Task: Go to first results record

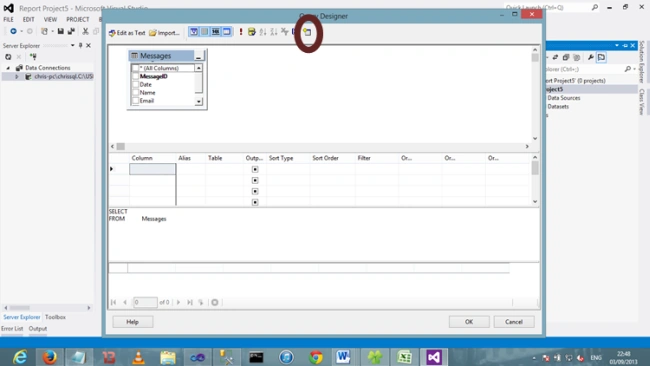Action: click(114, 302)
